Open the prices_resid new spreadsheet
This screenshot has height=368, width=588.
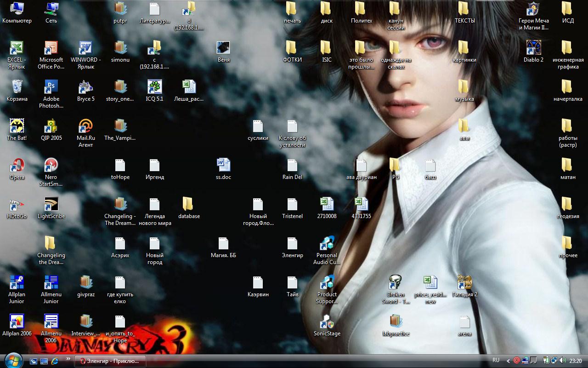(430, 289)
